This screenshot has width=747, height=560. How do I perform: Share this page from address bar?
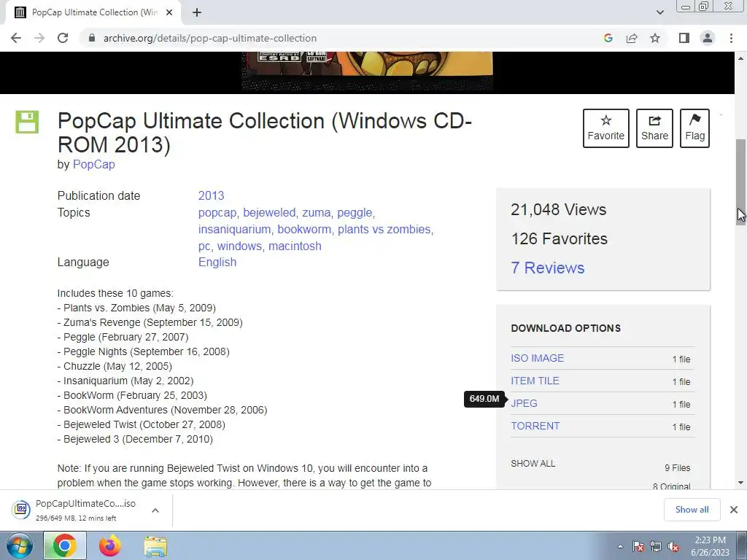tap(632, 38)
